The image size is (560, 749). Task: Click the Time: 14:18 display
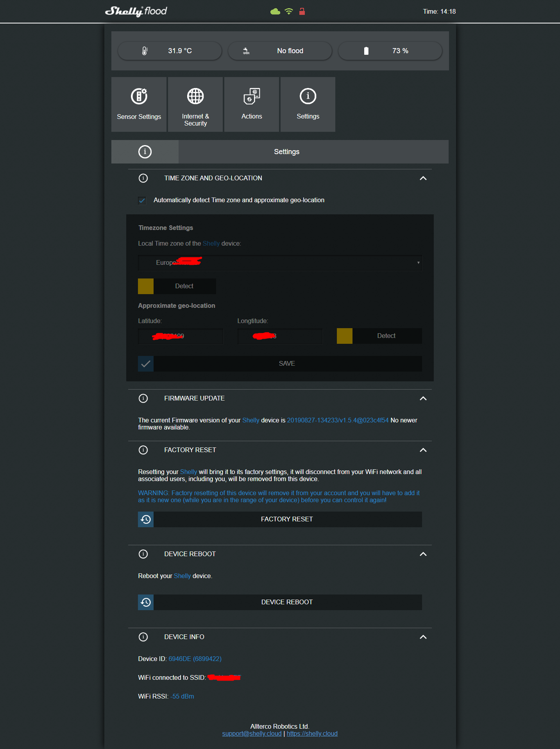439,12
